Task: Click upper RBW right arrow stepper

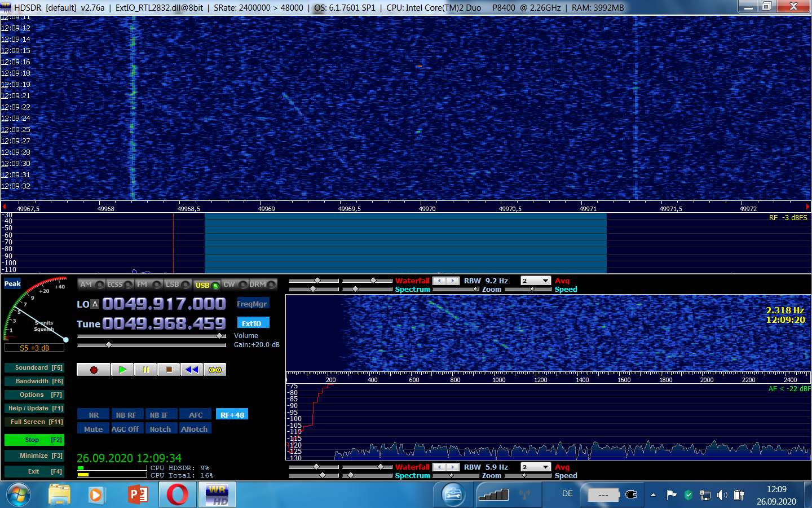Action: tap(453, 281)
